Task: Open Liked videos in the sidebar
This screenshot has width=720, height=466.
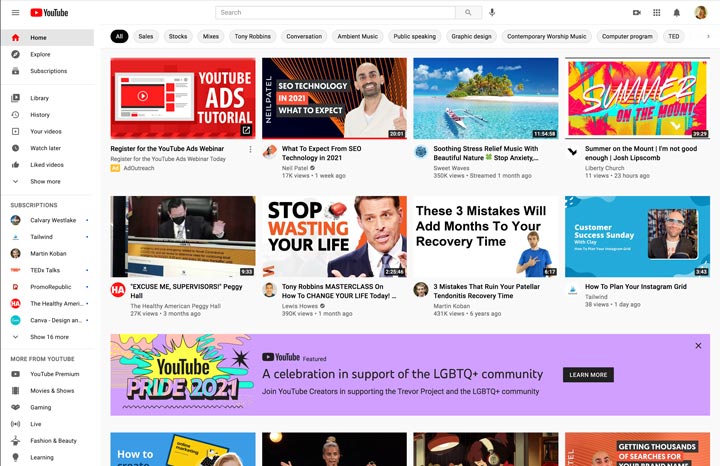Action: pyautogui.click(x=48, y=164)
